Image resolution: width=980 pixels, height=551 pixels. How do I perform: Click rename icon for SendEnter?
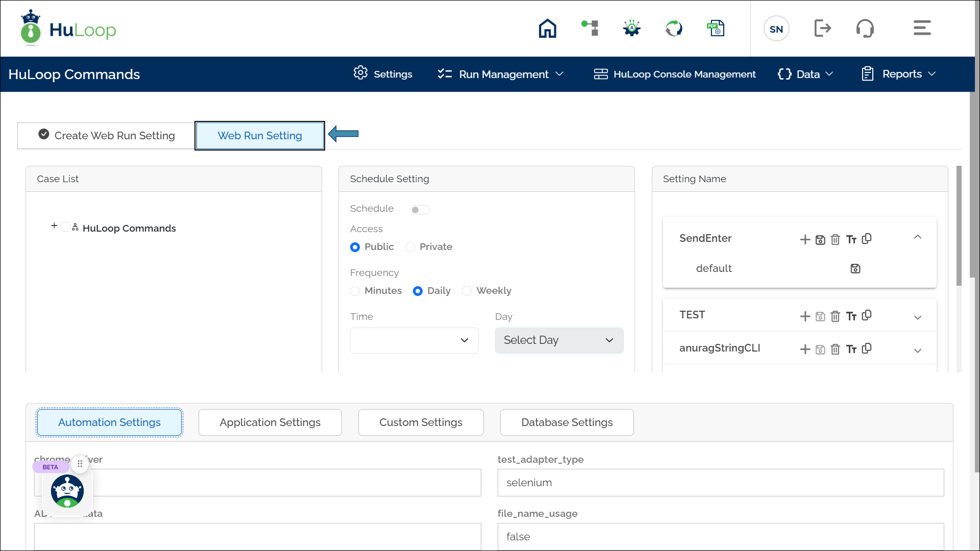click(x=851, y=239)
